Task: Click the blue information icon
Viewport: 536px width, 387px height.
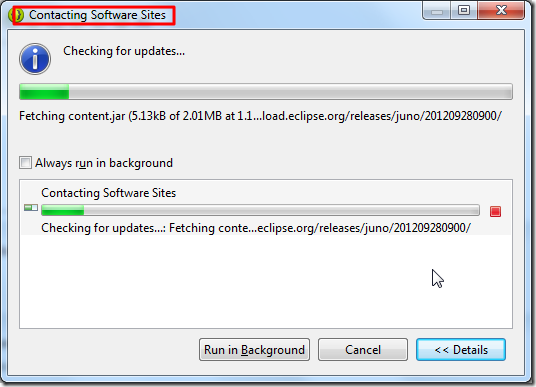Action: click(35, 59)
